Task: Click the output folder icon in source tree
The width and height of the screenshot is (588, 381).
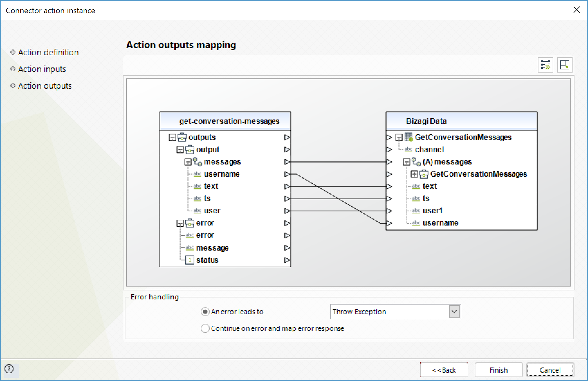Action: [190, 149]
